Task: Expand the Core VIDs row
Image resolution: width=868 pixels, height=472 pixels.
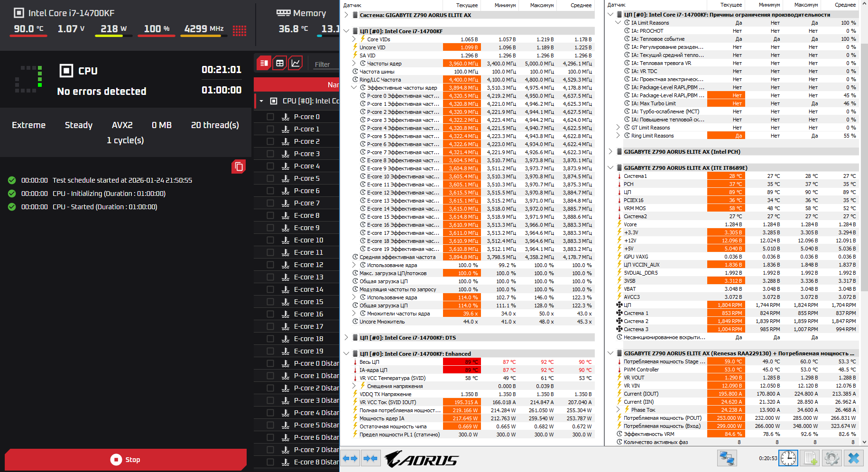Action: (354, 39)
